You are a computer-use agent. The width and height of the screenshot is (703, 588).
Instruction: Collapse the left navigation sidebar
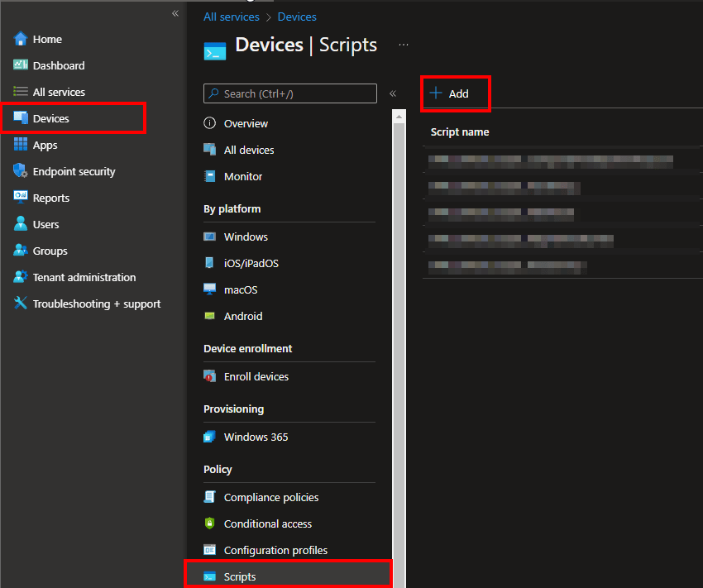click(175, 13)
